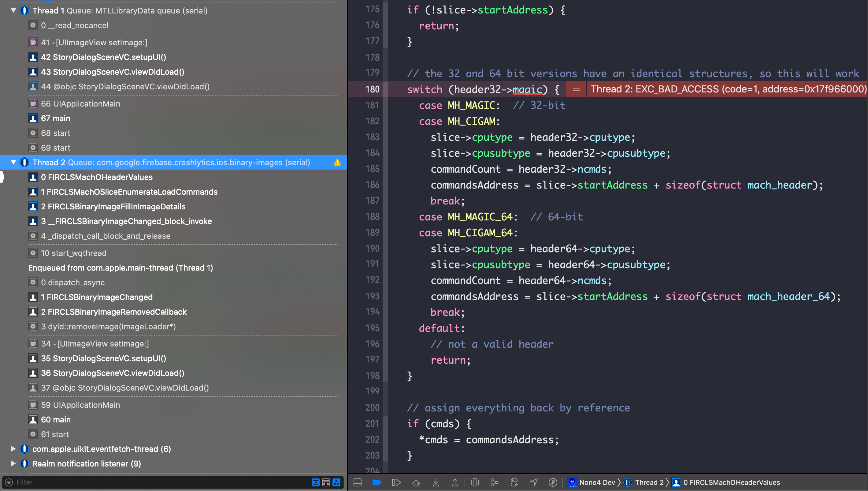Screen dimensions: 868x491
Task: Click the error annotation icon on line 180
Action: click(x=577, y=89)
